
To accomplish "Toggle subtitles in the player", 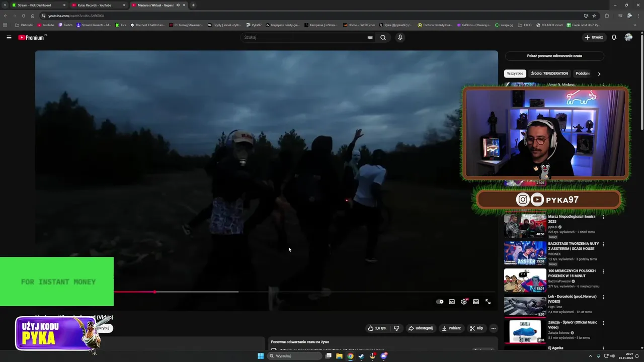I will click(452, 302).
